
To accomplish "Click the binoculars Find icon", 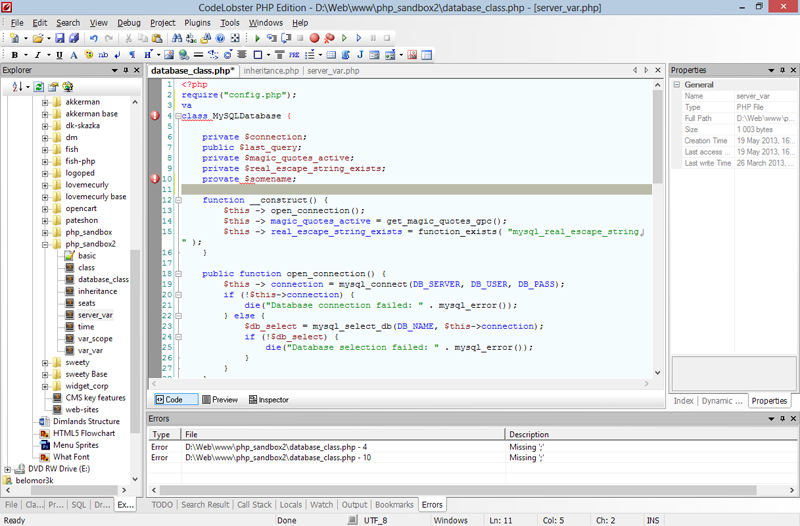I will [178, 38].
